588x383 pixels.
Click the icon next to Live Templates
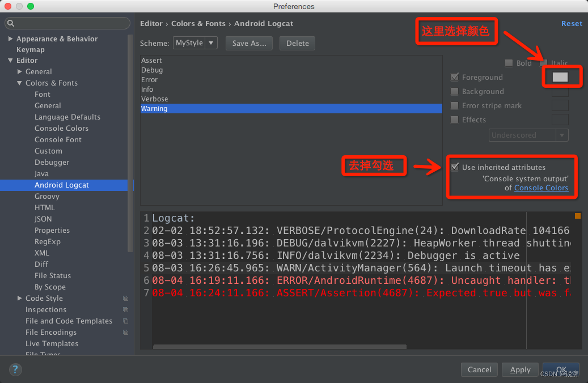tap(126, 343)
